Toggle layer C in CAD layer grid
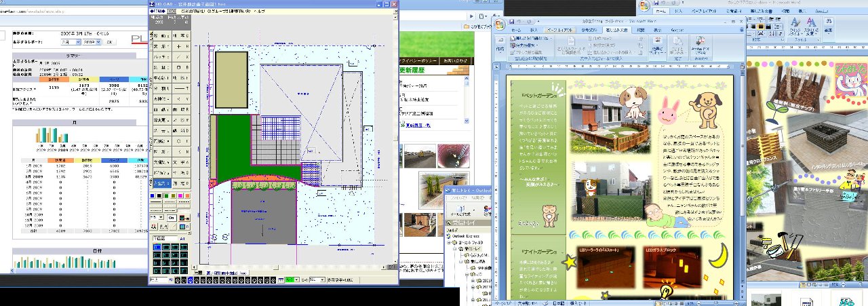 coord(157,271)
